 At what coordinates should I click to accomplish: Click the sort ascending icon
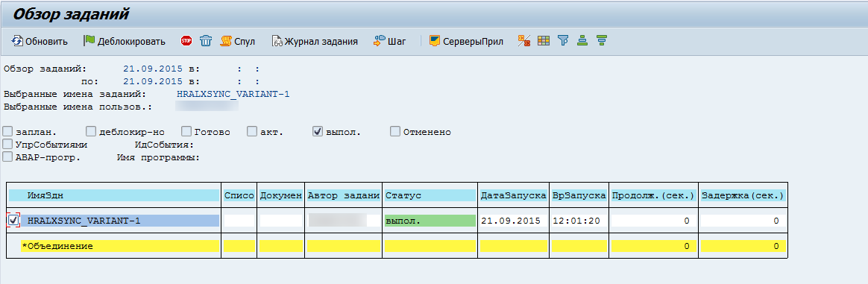pos(582,40)
